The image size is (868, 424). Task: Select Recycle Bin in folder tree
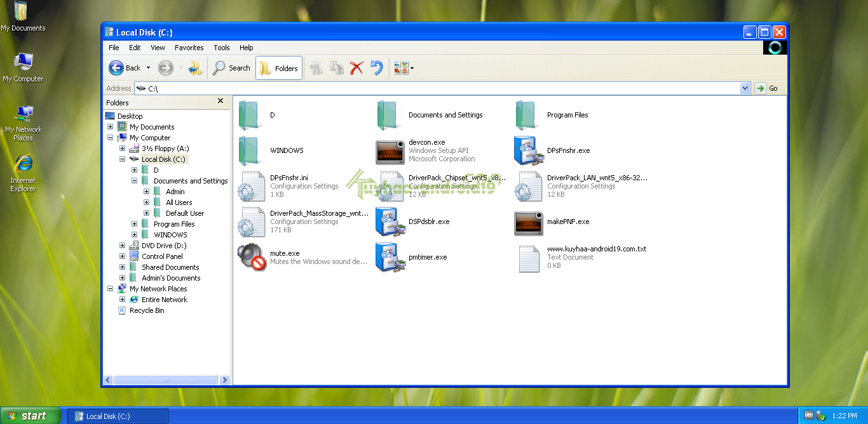(147, 310)
